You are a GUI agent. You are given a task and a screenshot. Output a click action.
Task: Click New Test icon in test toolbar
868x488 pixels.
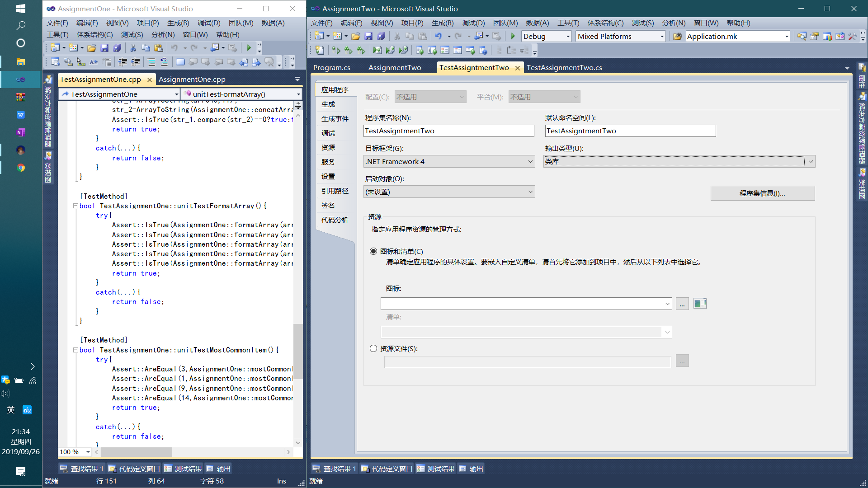click(x=320, y=50)
